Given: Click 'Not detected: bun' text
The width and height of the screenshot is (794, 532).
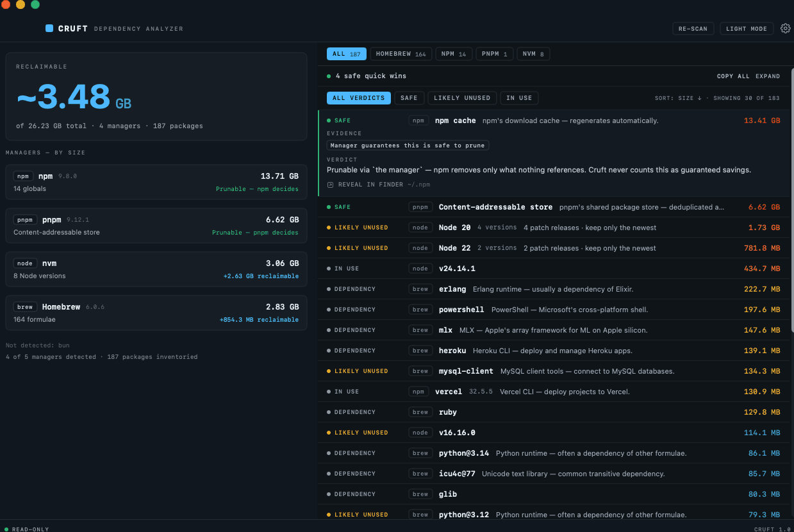Looking at the screenshot, I should coord(38,345).
